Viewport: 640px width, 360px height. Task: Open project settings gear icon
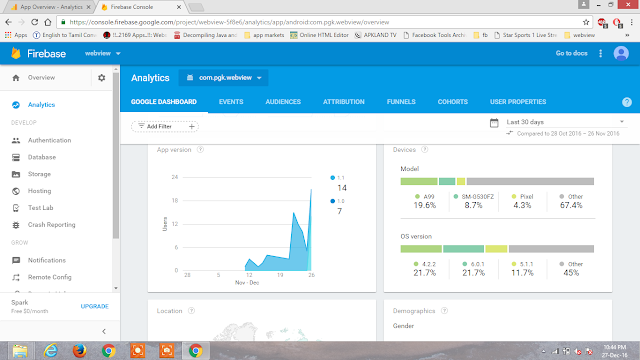pyautogui.click(x=102, y=78)
